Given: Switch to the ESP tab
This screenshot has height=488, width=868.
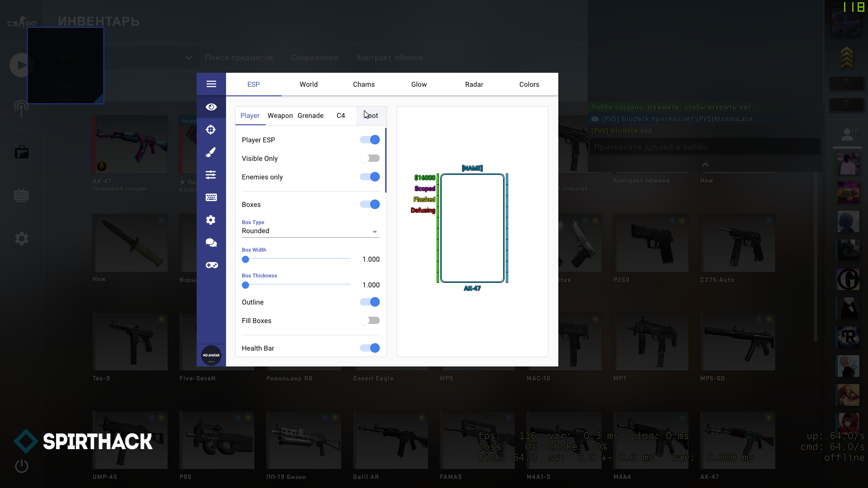Looking at the screenshot, I should pos(254,84).
